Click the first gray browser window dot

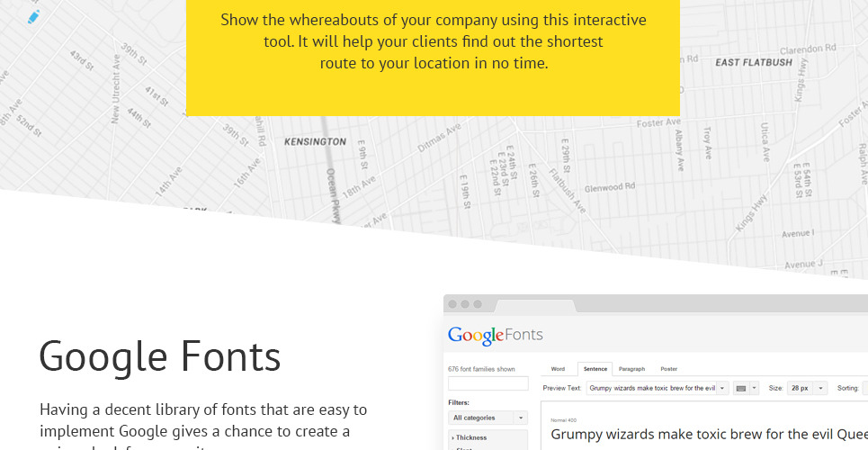click(452, 304)
